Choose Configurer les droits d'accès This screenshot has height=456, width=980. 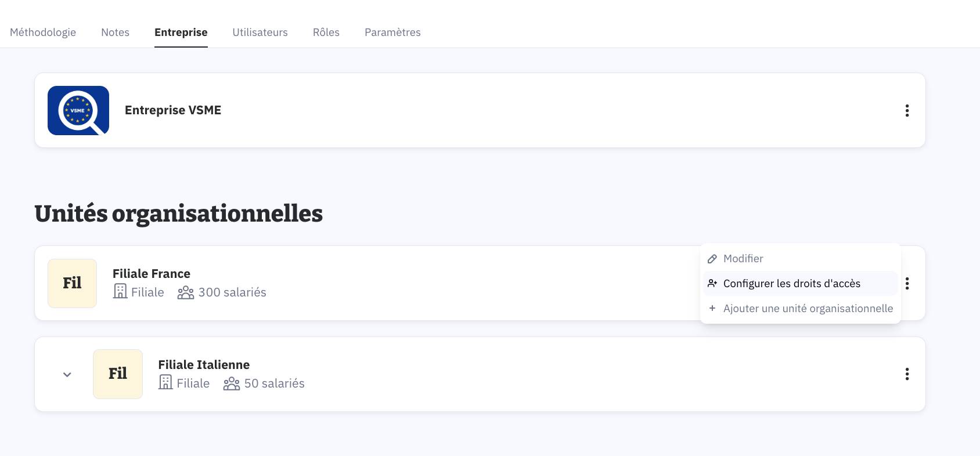point(791,284)
